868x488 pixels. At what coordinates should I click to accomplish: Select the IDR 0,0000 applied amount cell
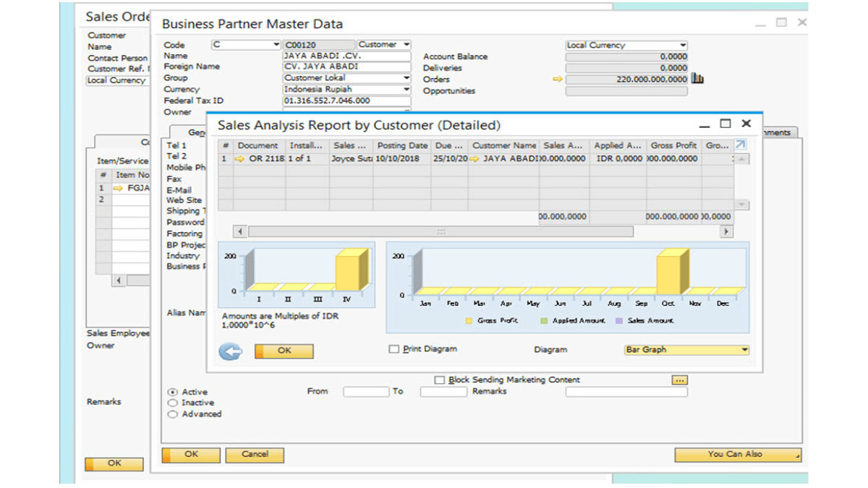click(617, 158)
